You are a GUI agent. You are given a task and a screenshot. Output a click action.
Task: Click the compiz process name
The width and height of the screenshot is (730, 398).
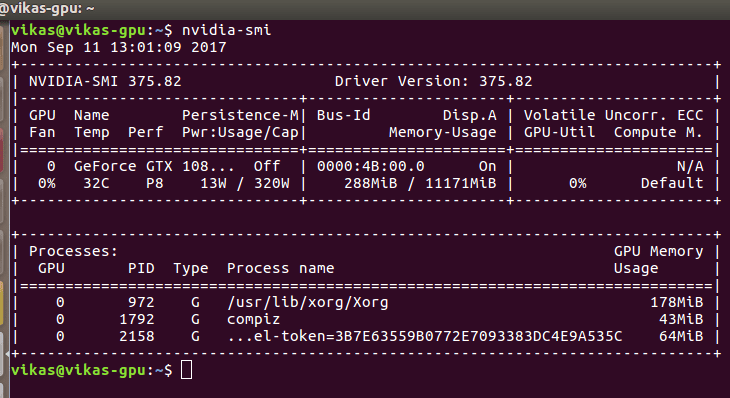pos(254,320)
